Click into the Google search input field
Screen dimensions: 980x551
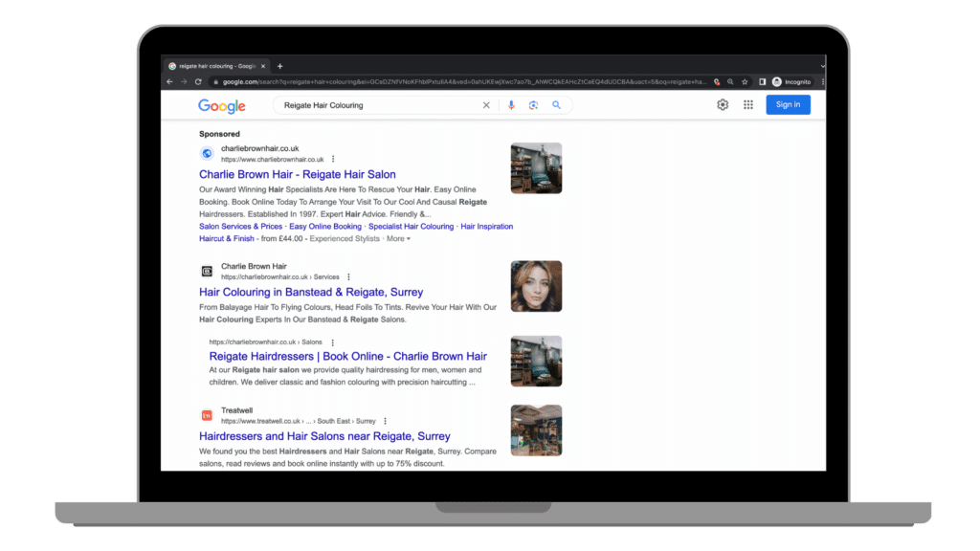(x=378, y=105)
